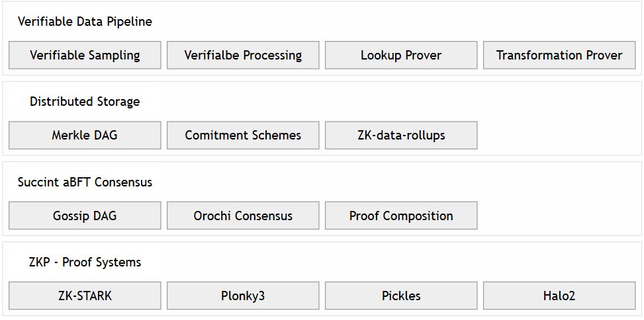
Task: Select the Orochi Consensus block
Action: (243, 216)
